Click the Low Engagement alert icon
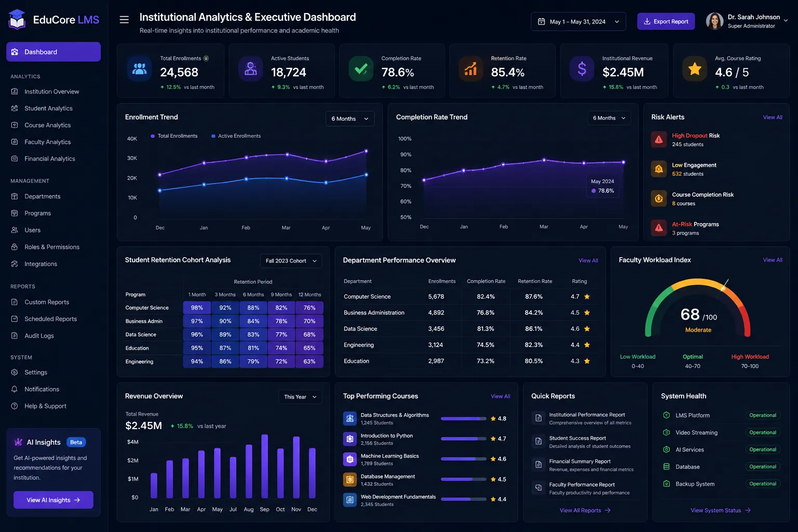Image resolution: width=798 pixels, height=532 pixels. 659,169
